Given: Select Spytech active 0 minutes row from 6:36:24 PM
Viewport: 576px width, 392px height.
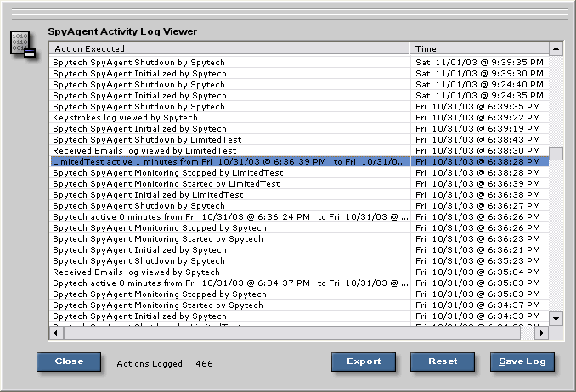Looking at the screenshot, I should tap(299, 216).
